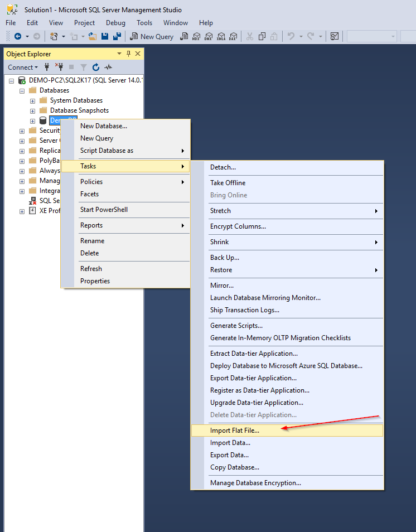Image resolution: width=416 pixels, height=532 pixels.
Task: Select the Database Snapshots tree item
Action: [x=79, y=110]
